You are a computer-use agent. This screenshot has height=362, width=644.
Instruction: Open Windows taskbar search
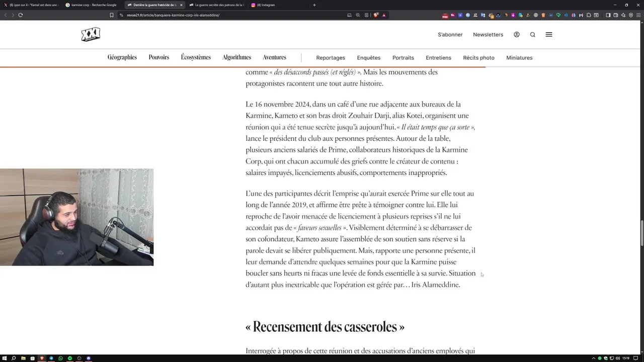(14, 358)
